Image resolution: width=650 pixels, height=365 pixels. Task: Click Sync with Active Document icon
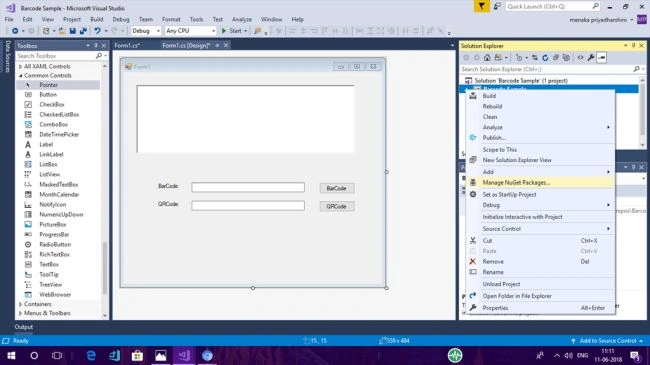535,58
